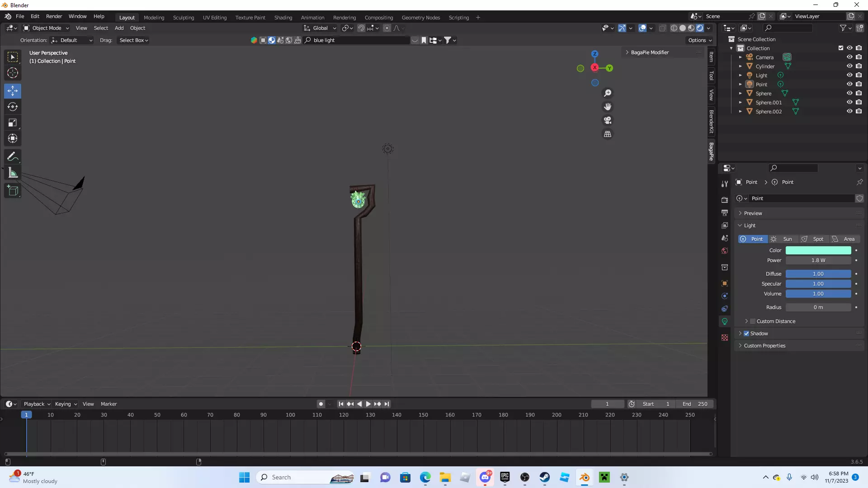Image resolution: width=868 pixels, height=488 pixels.
Task: Open the Render properties tab icon
Action: coord(725,200)
